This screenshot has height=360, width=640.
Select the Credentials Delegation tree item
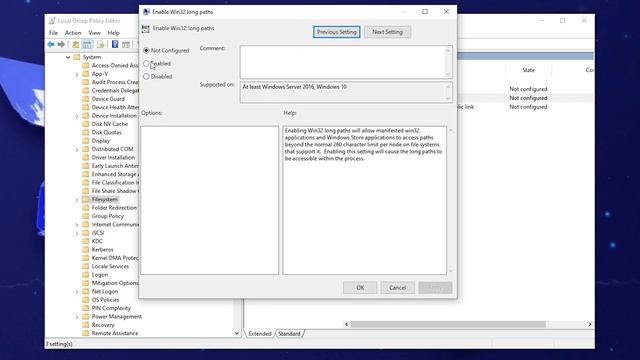[115, 91]
